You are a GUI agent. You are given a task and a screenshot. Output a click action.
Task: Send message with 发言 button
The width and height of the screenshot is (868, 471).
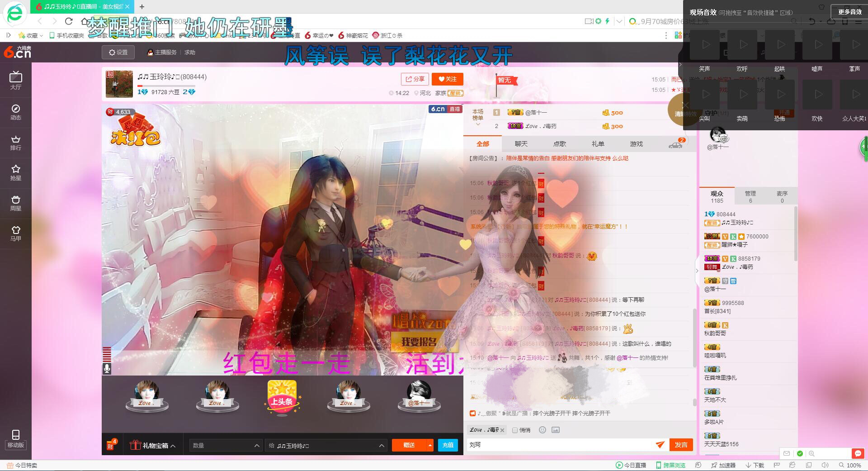[681, 445]
